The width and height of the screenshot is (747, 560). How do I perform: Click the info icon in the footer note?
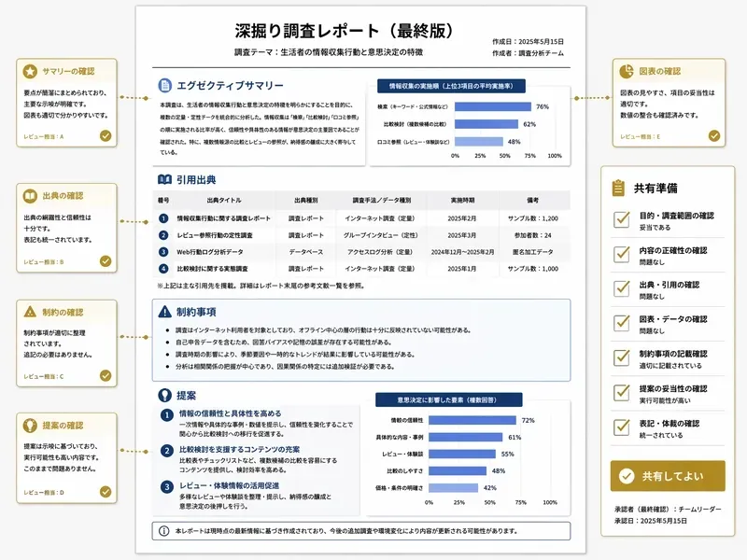163,531
